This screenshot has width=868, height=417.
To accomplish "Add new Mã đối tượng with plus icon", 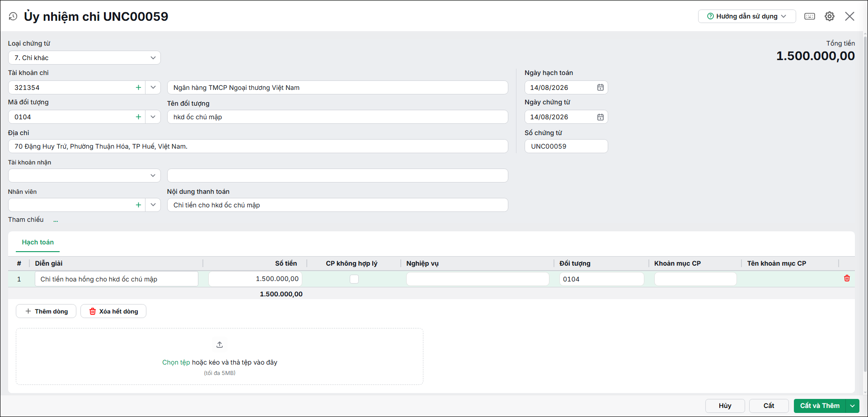I will pyautogui.click(x=138, y=117).
